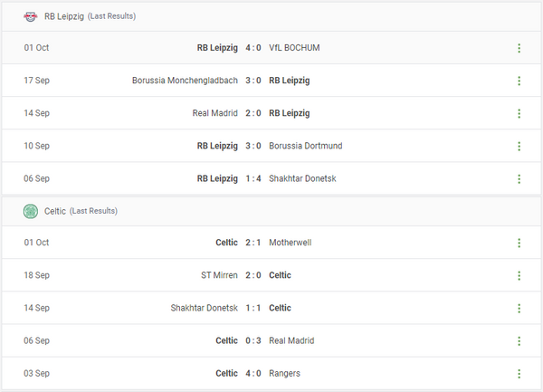Open options for ST Mirren vs Celtic
The width and height of the screenshot is (543, 392).
tap(519, 275)
